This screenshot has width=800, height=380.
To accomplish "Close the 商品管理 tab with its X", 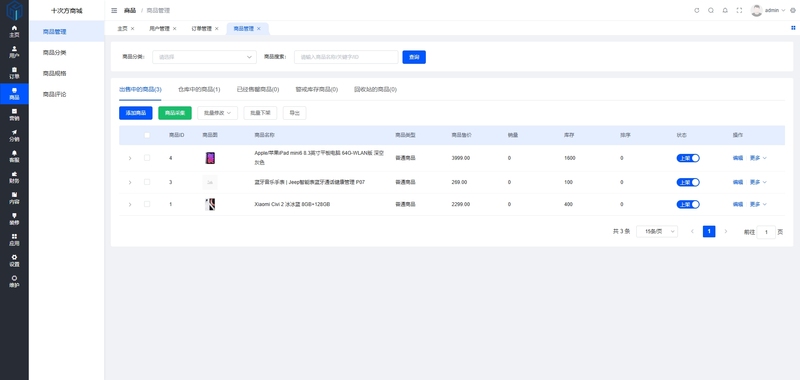I will pyautogui.click(x=259, y=29).
